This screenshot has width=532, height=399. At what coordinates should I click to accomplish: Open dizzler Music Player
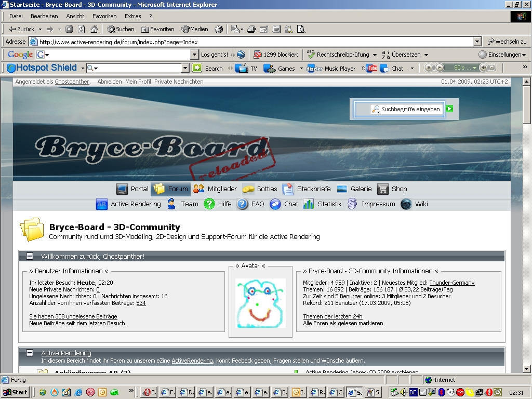331,68
